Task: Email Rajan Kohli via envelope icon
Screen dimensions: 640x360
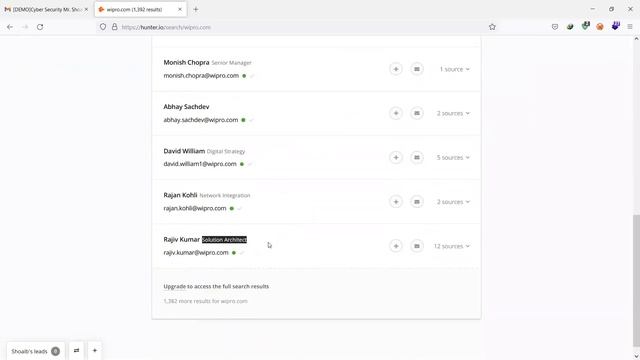Action: pyautogui.click(x=417, y=202)
